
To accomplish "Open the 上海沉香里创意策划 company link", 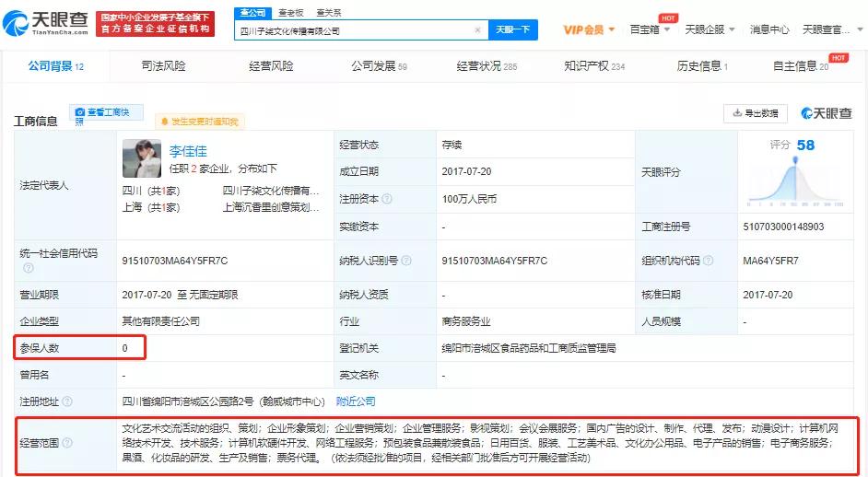I will (271, 207).
